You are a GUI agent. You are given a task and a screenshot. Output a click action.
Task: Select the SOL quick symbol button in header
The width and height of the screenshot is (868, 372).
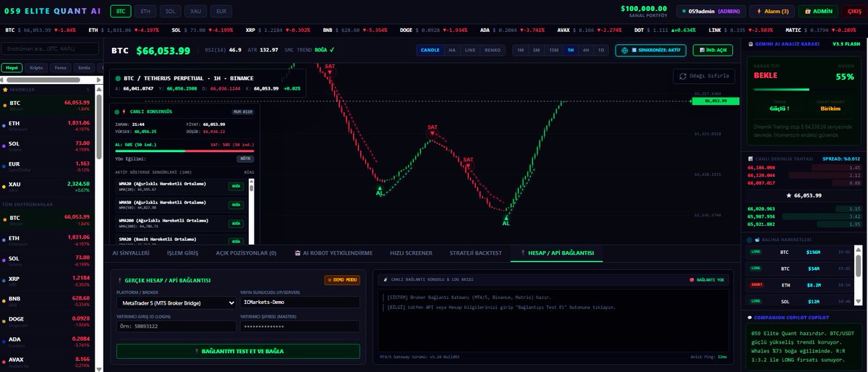(171, 12)
